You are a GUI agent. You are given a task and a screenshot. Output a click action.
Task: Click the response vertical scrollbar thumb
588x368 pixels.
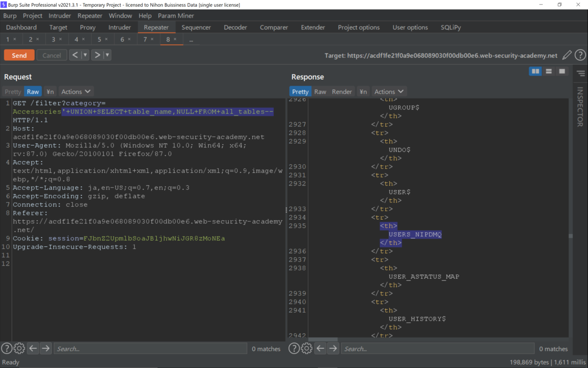pos(571,236)
